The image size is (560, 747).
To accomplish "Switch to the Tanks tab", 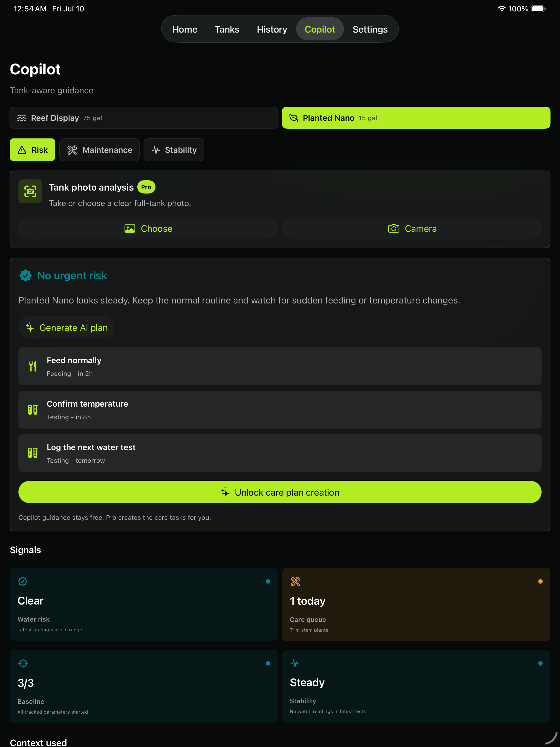I will (227, 29).
